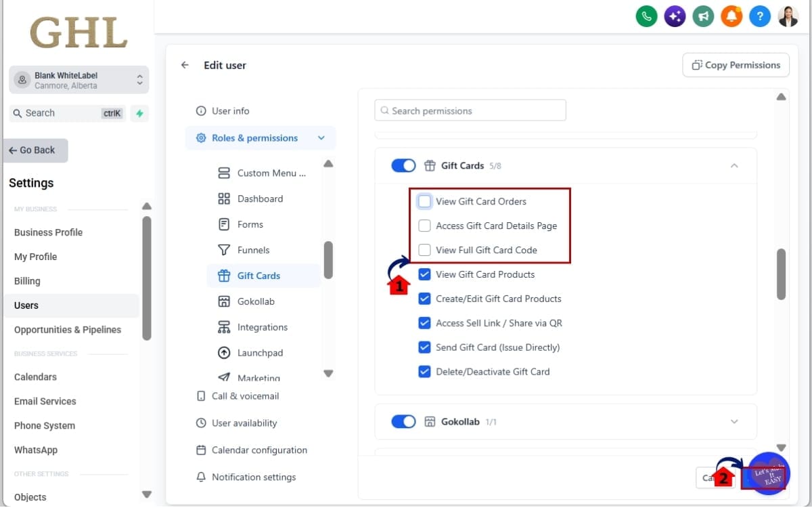
Task: Collapse the Roles & permissions chevron
Action: [321, 137]
